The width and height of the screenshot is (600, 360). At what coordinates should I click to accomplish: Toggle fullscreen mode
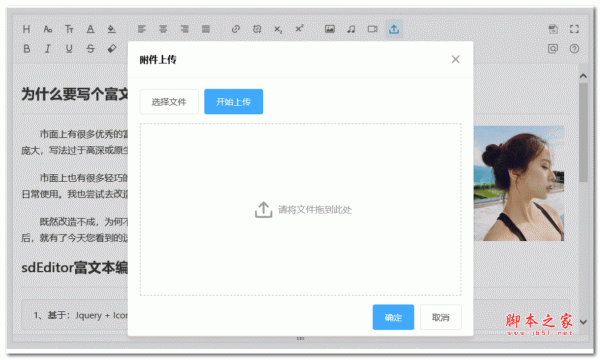574,29
